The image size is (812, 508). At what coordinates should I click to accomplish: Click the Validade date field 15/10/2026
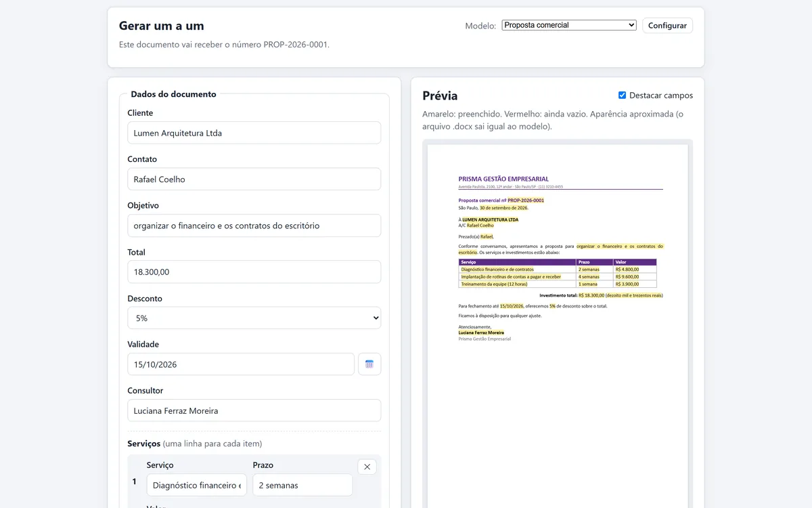coord(241,364)
